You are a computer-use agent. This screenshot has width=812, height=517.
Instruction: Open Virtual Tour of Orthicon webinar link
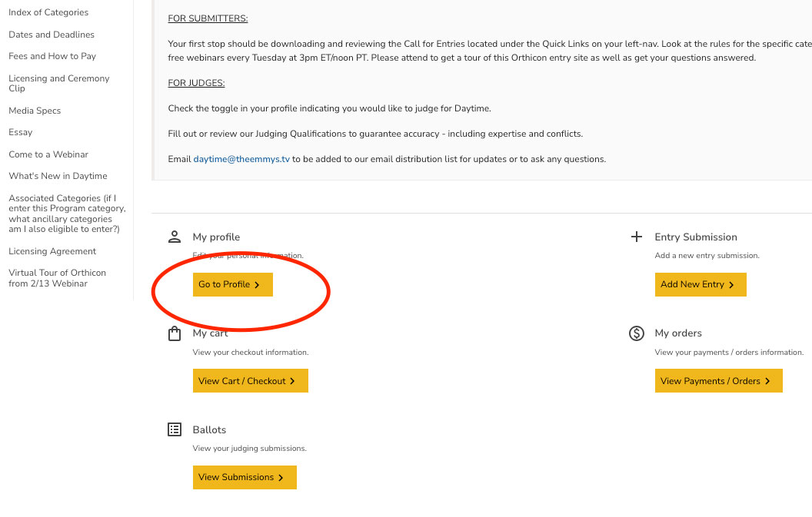pos(57,278)
